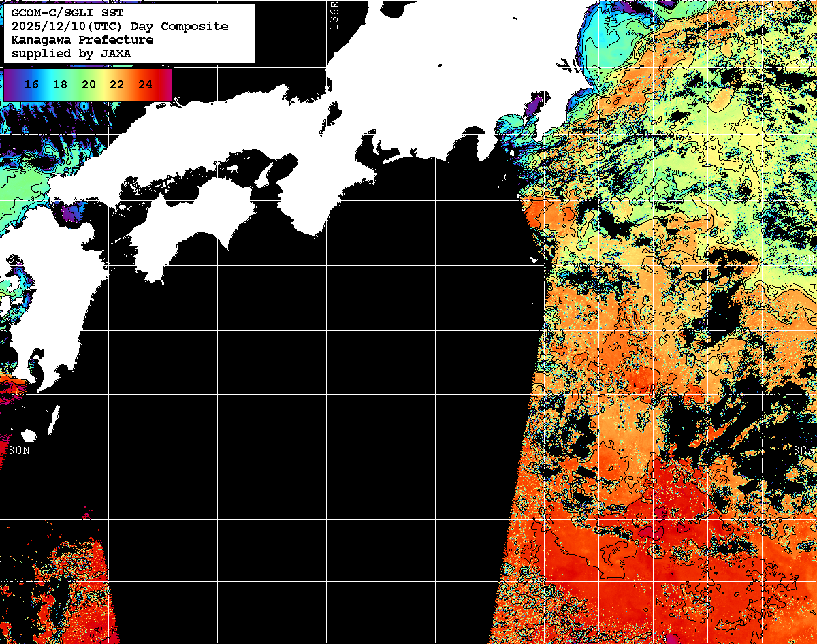
Task: Pick the 18 degree value on color scale
Action: (60, 85)
